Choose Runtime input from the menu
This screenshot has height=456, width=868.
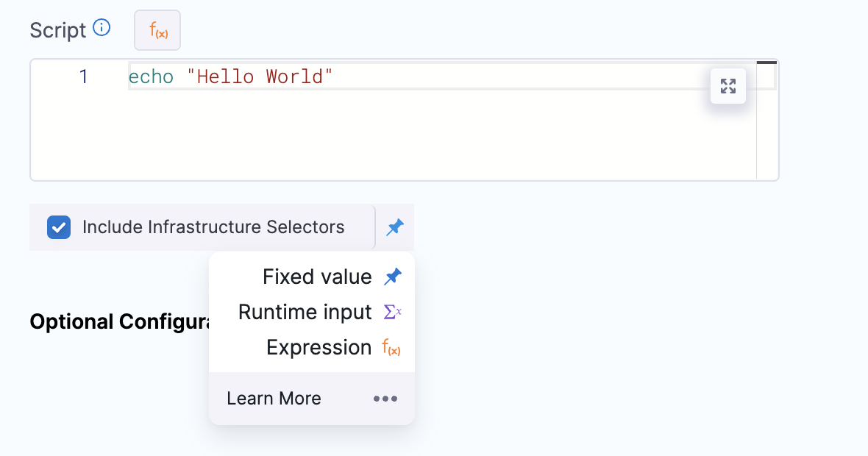pos(305,312)
